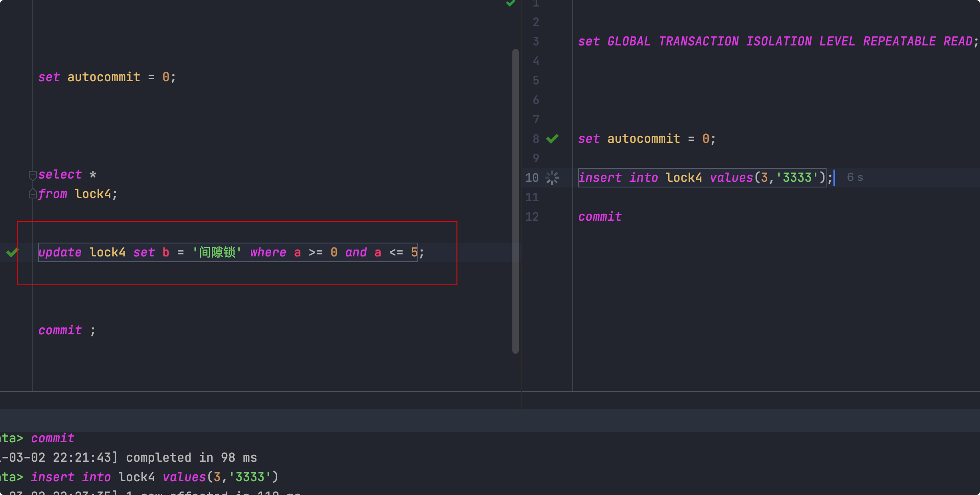Image resolution: width=980 pixels, height=495 pixels.
Task: Click the green checkmark on line 8 gutter
Action: coord(552,139)
